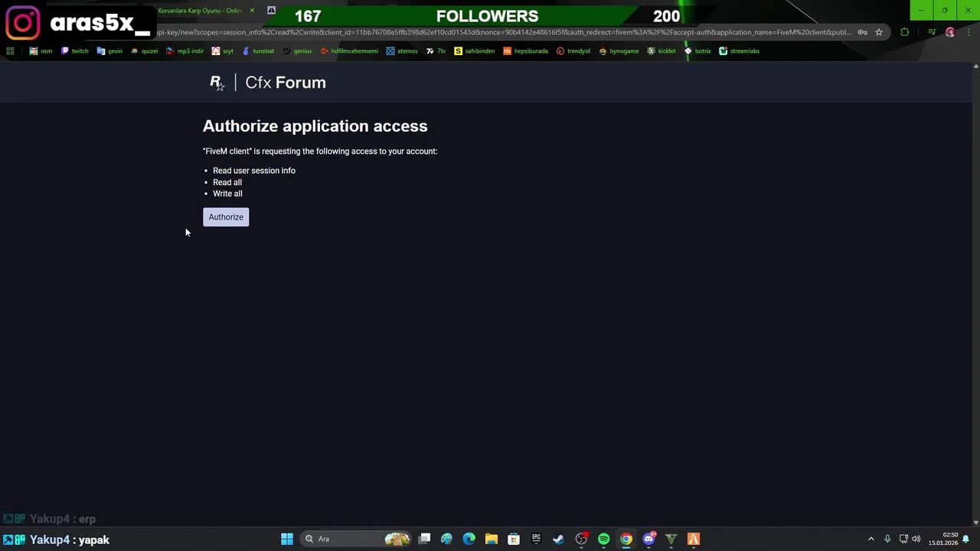Open the çeviri bookmark
980x551 pixels.
(109, 51)
